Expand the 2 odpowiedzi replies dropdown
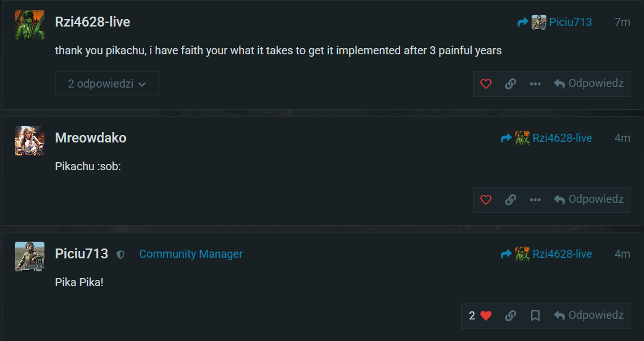The width and height of the screenshot is (644, 341). (x=107, y=84)
